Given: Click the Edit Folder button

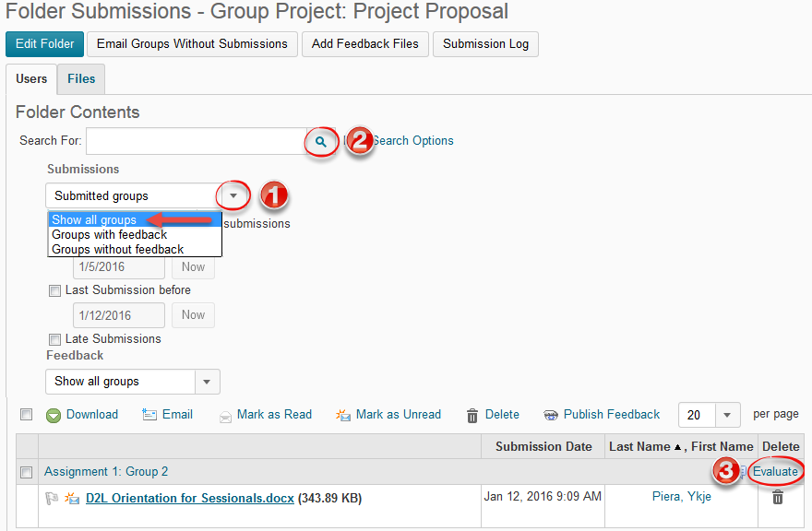Looking at the screenshot, I should click(x=44, y=44).
